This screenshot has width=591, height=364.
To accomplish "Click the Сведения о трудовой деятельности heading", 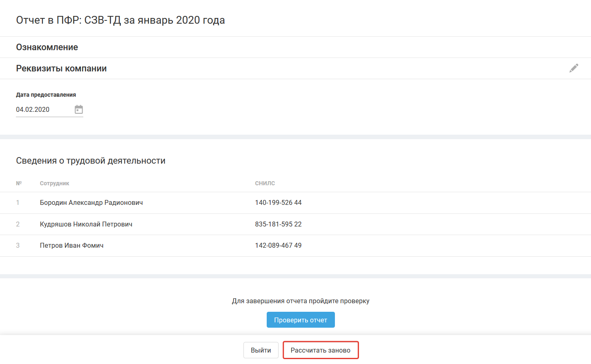I will tap(91, 161).
